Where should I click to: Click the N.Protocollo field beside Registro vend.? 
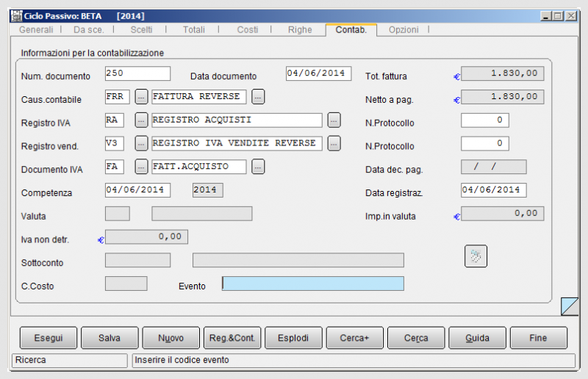tap(485, 143)
